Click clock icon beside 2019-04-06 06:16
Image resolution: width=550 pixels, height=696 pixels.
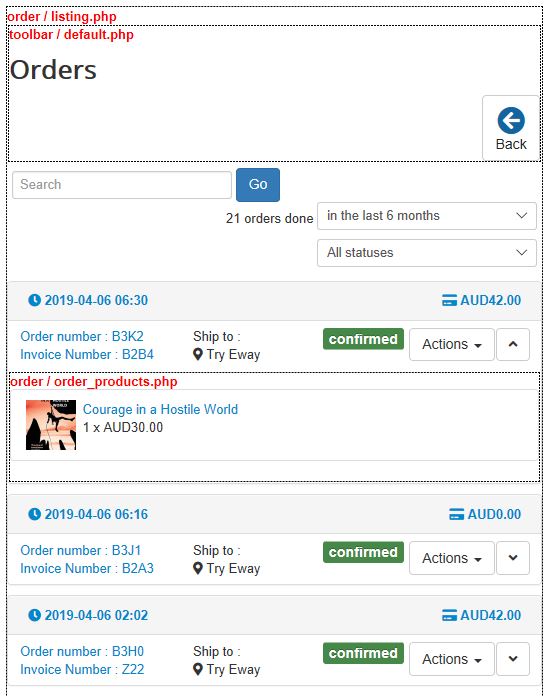pos(34,514)
